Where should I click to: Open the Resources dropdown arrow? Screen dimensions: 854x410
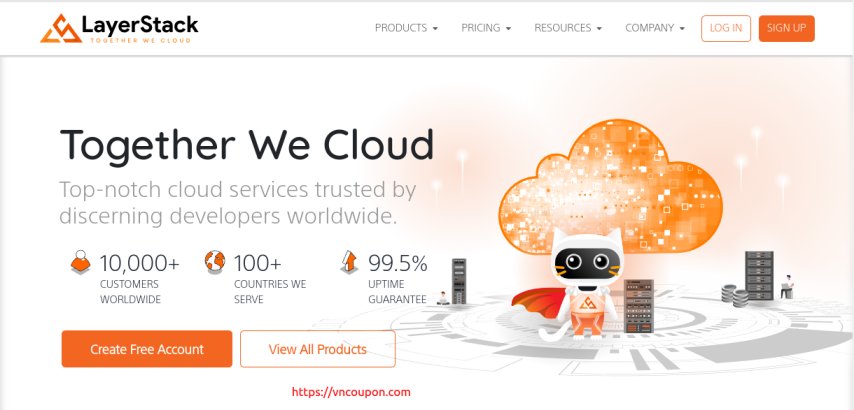599,28
